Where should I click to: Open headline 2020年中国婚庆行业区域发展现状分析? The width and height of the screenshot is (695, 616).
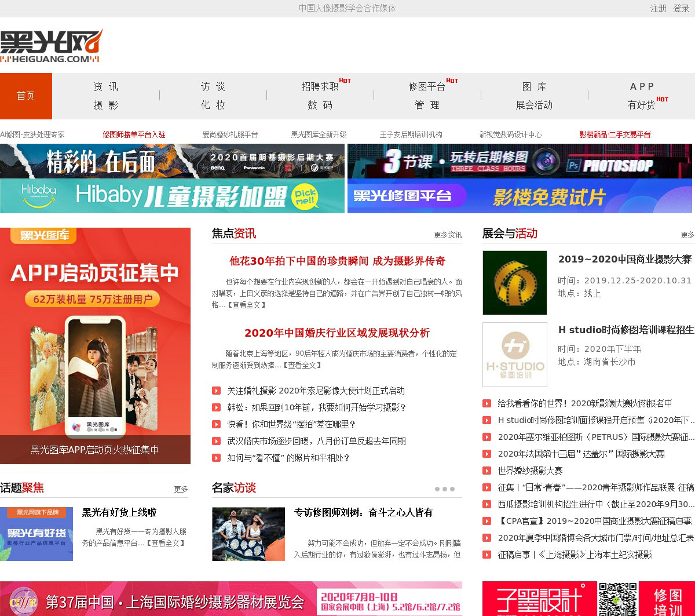click(x=337, y=333)
